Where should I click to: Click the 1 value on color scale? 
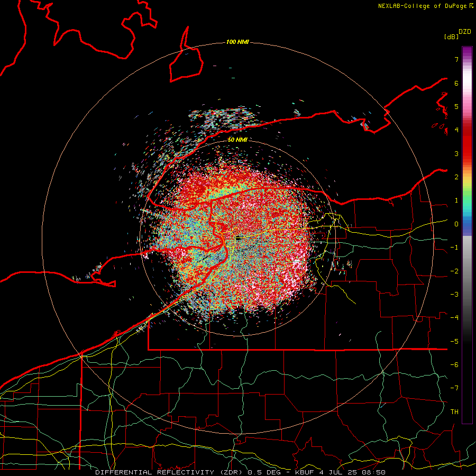point(456,200)
